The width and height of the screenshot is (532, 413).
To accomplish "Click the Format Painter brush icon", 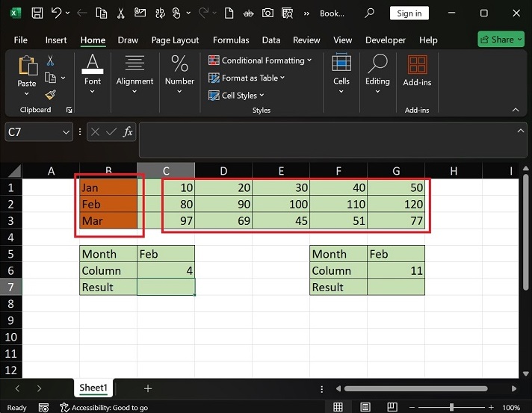I will (x=50, y=95).
